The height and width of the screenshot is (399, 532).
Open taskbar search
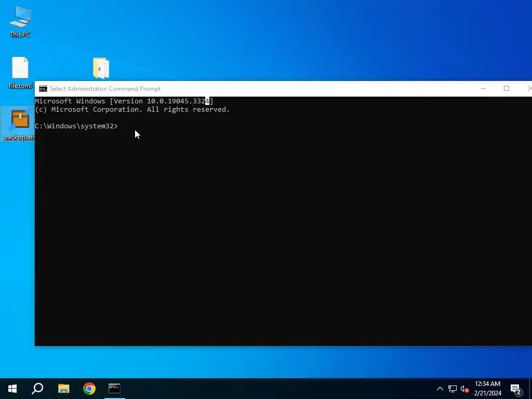pyautogui.click(x=37, y=389)
